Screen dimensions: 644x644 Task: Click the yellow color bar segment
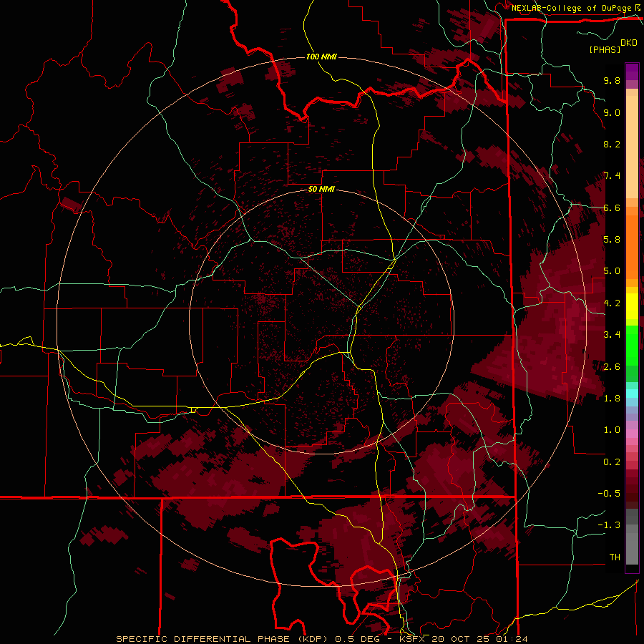click(632, 306)
